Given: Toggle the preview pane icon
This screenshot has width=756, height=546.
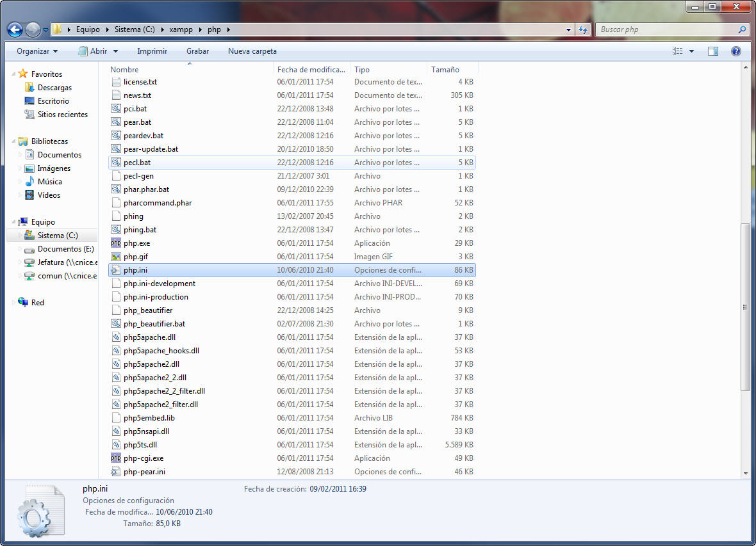Looking at the screenshot, I should tap(713, 51).
